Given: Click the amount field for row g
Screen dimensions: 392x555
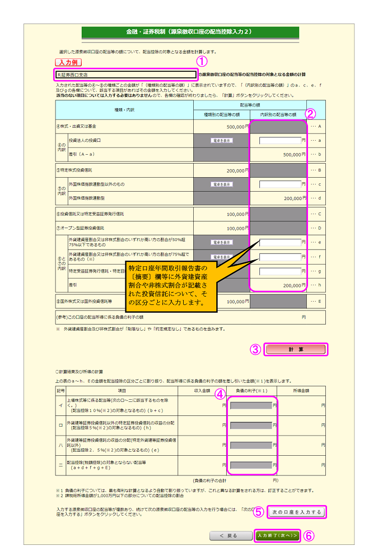Looking at the screenshot, I should 280,271.
